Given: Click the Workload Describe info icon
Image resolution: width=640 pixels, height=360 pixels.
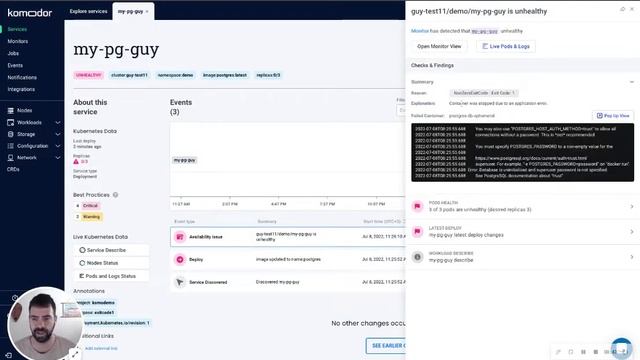Looking at the screenshot, I should click(x=417, y=257).
